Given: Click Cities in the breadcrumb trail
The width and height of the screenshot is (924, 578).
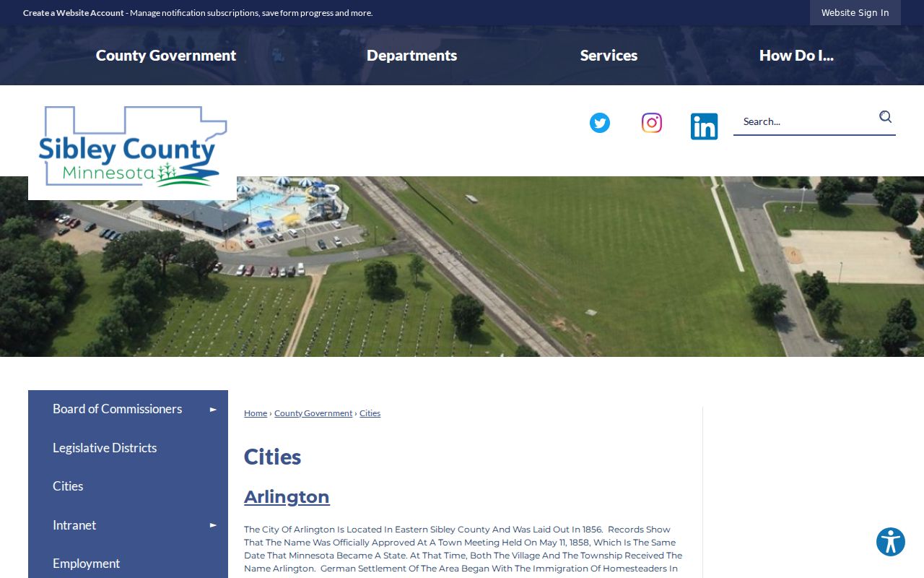Looking at the screenshot, I should [370, 413].
